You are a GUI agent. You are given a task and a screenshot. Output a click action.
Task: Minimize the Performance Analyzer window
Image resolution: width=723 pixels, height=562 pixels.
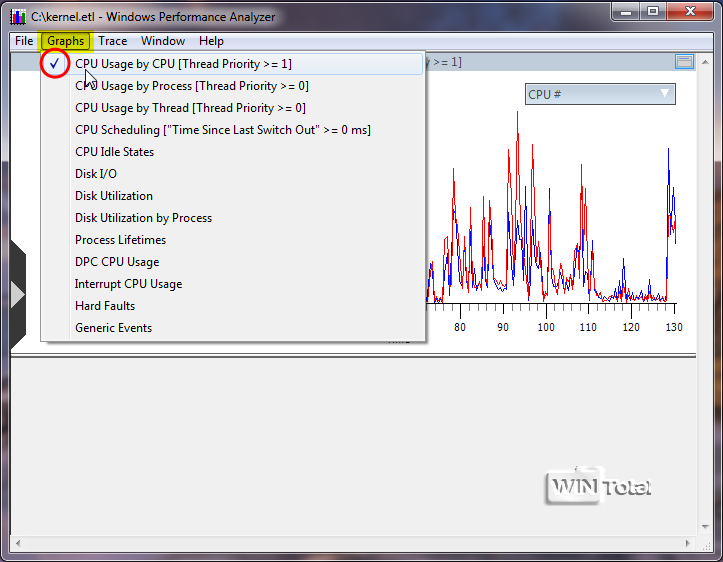(626, 12)
